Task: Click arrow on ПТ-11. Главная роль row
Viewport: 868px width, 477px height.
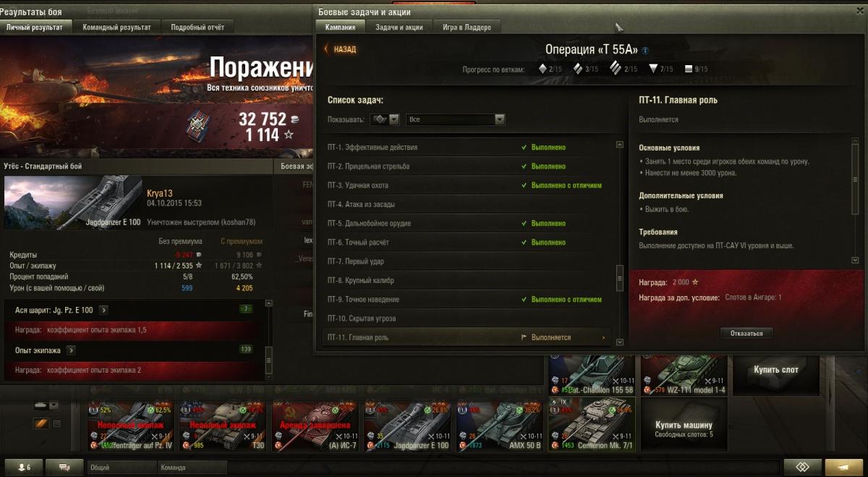Action: [604, 337]
